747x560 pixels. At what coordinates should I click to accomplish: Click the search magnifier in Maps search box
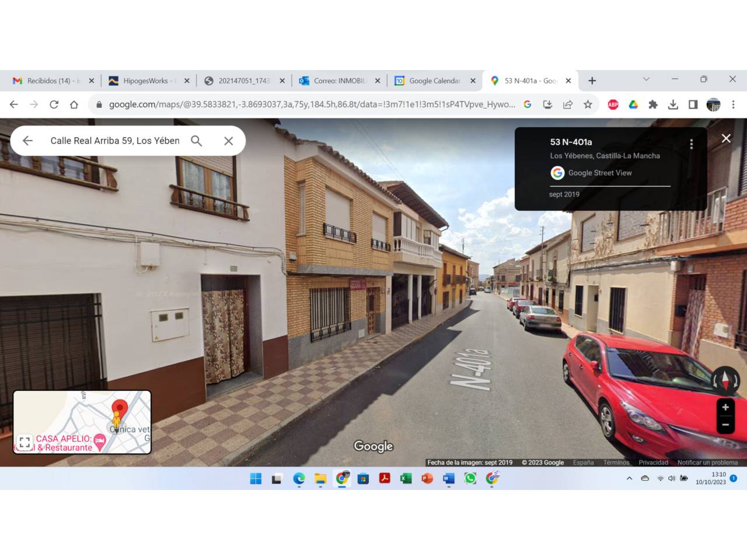coord(197,141)
